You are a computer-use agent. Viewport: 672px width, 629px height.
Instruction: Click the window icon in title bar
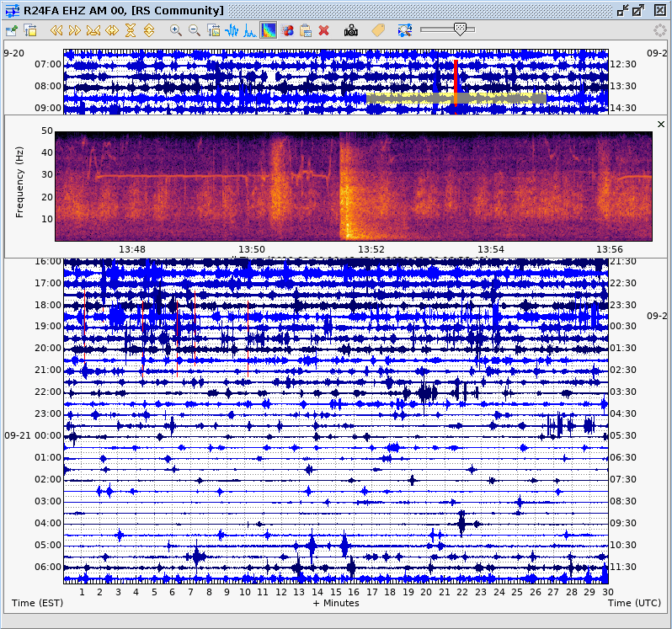pos(13,11)
